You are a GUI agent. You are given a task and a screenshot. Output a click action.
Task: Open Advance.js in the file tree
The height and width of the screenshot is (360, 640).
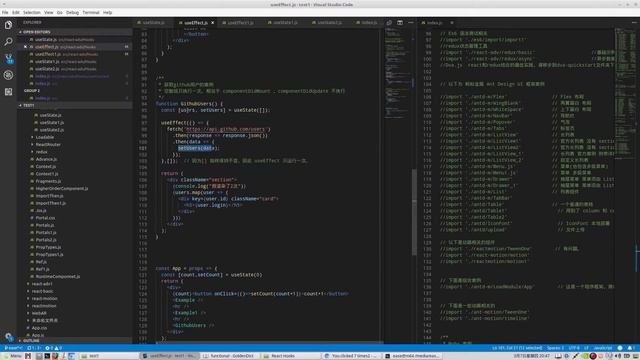[x=46, y=159]
